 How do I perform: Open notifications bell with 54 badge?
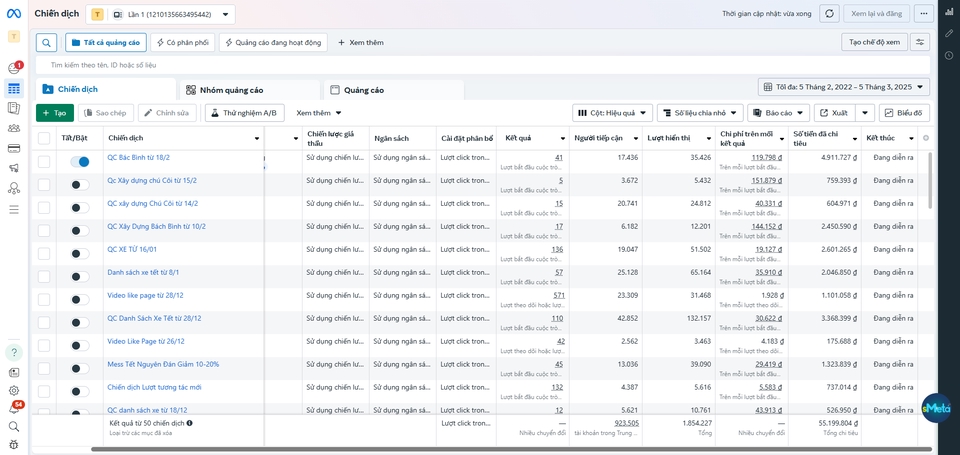coord(13,408)
